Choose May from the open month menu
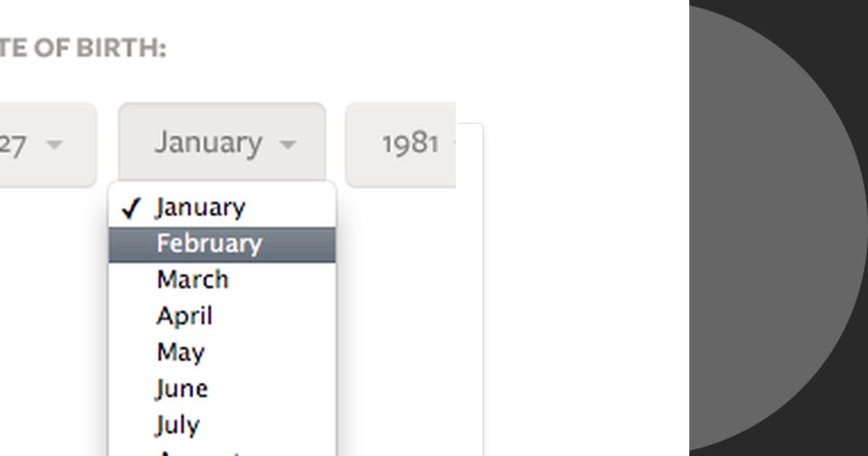 [x=180, y=352]
